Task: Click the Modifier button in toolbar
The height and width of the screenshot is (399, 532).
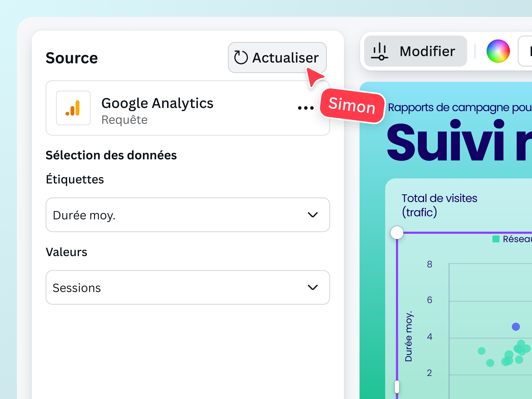Action: [415, 51]
